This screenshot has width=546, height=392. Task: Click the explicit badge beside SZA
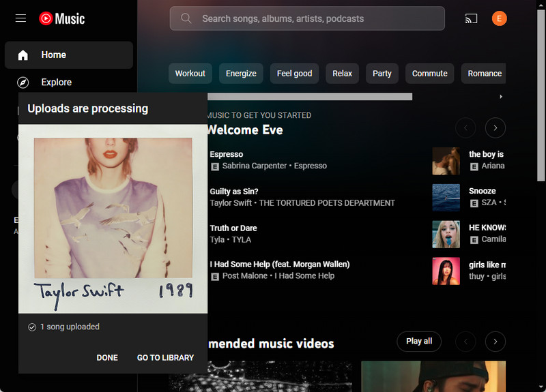pos(474,203)
